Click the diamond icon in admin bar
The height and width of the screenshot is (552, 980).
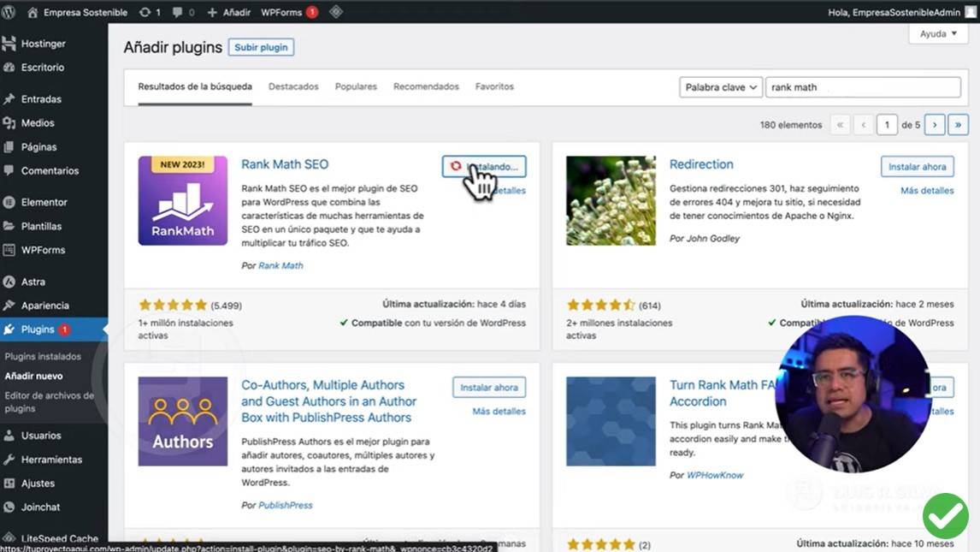(335, 12)
